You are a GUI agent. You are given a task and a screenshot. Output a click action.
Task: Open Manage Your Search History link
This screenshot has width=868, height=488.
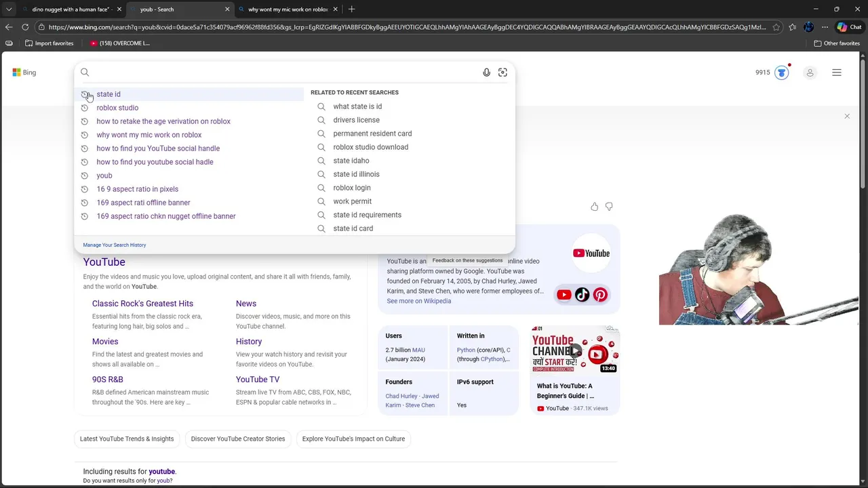pos(115,245)
